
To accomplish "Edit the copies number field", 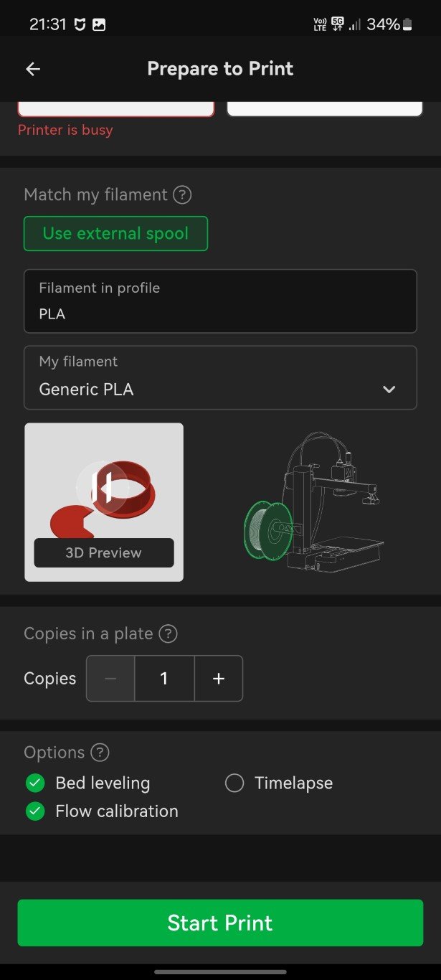I will [x=164, y=678].
